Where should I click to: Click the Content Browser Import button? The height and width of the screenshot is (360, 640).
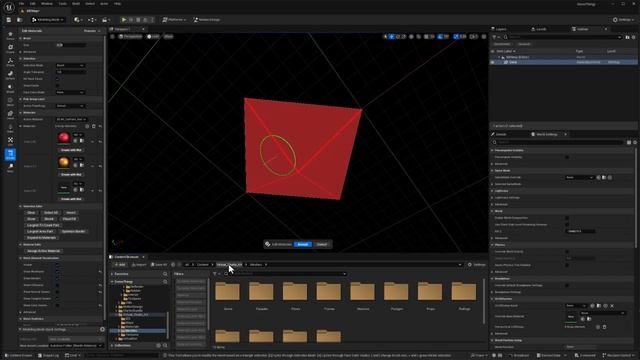coord(139,264)
